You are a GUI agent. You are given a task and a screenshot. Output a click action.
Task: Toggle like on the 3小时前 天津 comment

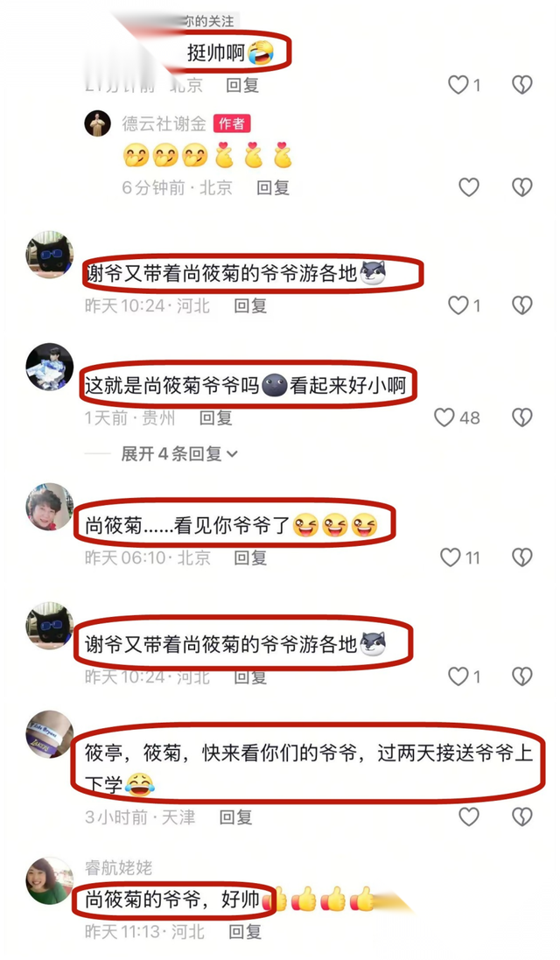(x=469, y=816)
